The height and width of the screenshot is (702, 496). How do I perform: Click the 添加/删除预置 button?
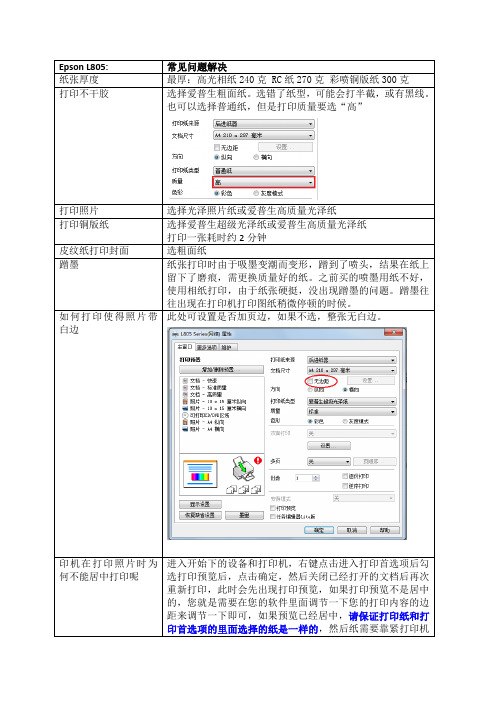222,370
